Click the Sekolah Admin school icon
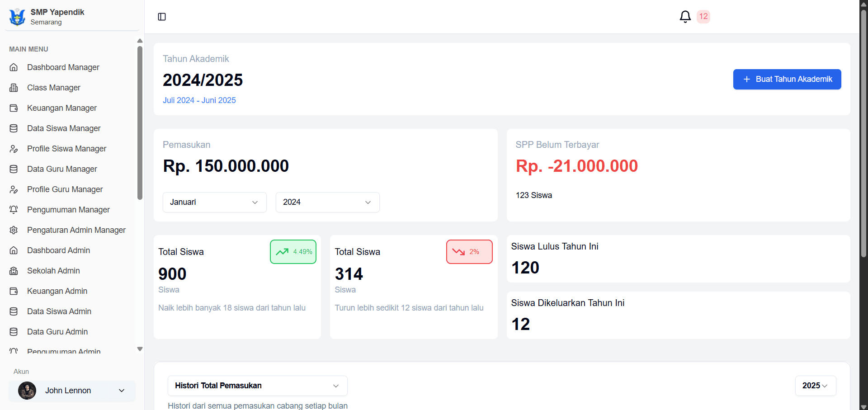The image size is (868, 410). [14, 271]
